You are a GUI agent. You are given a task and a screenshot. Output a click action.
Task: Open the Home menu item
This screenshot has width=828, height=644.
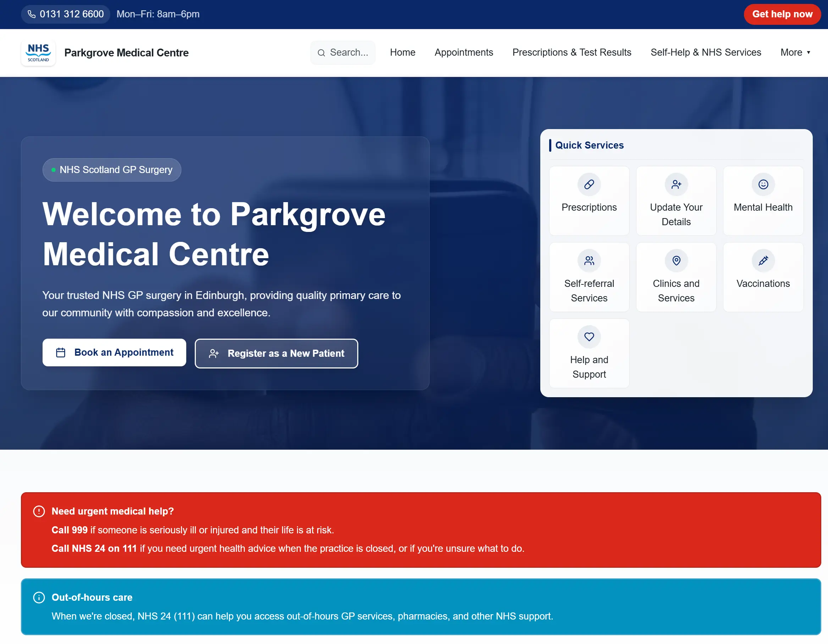[x=402, y=52]
